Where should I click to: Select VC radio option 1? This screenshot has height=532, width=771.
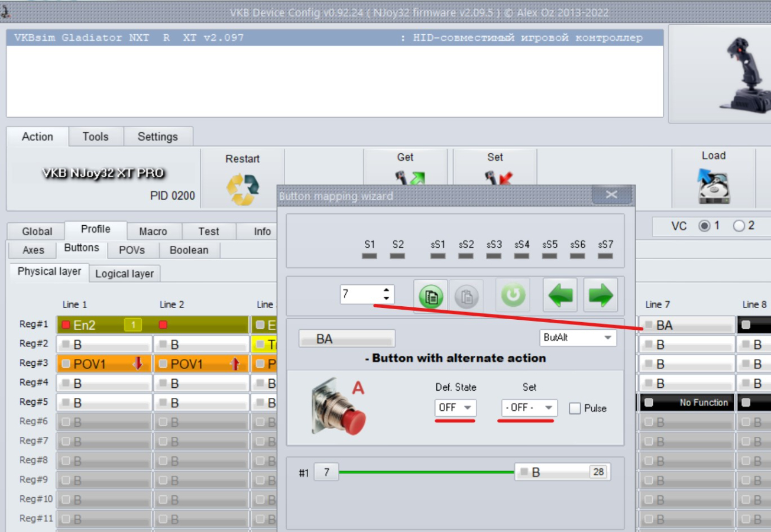(704, 226)
